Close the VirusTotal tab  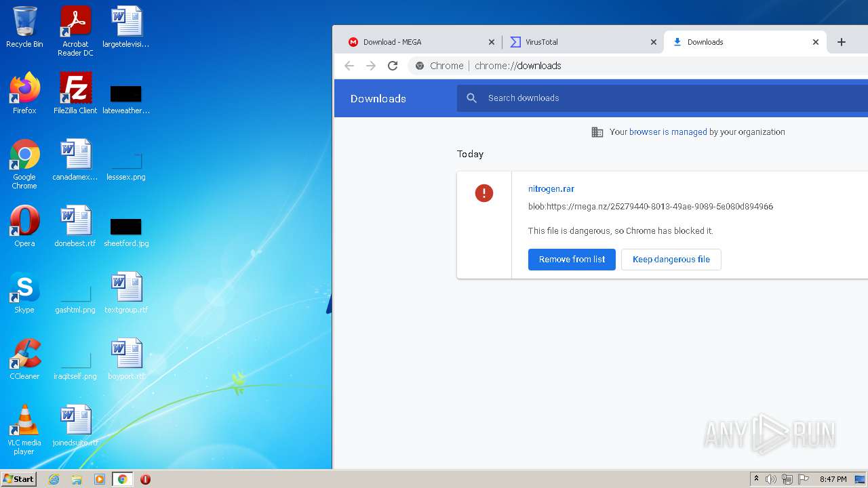click(x=654, y=42)
